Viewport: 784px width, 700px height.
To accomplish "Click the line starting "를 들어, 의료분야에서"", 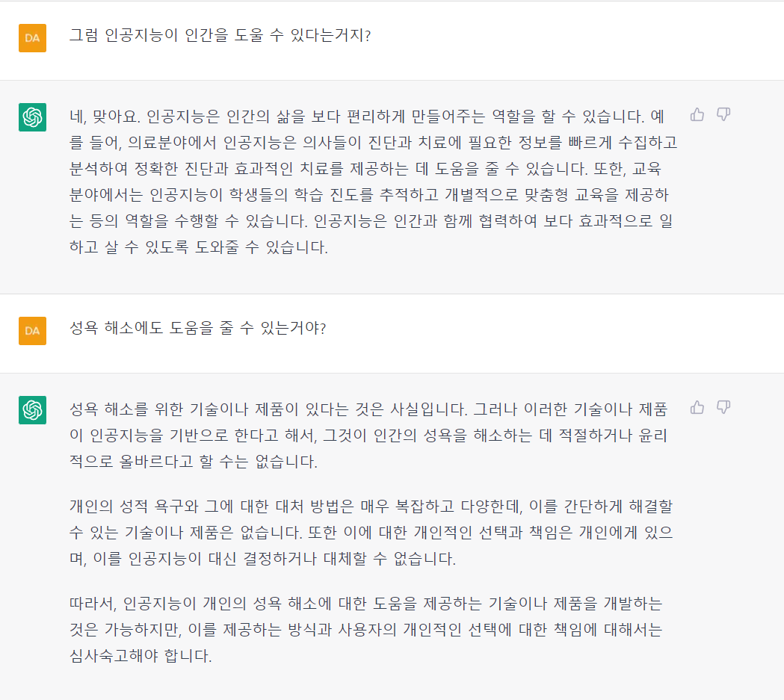I will pos(372,143).
